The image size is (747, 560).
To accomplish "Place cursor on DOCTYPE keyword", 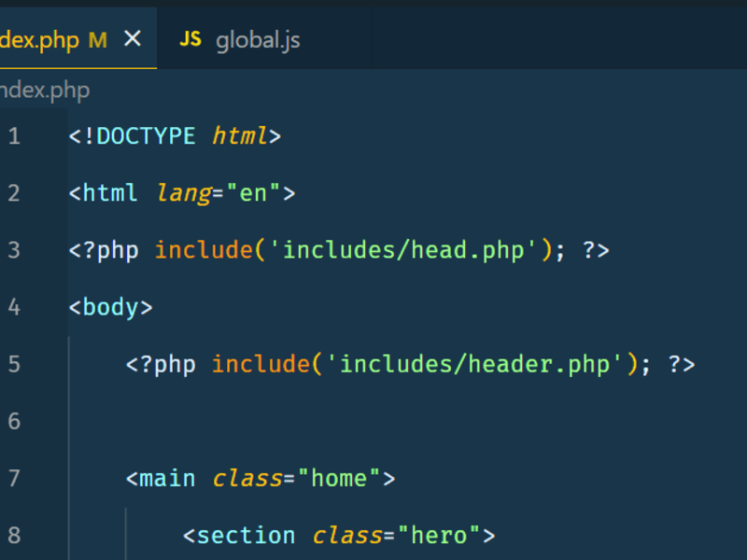I will (146, 136).
